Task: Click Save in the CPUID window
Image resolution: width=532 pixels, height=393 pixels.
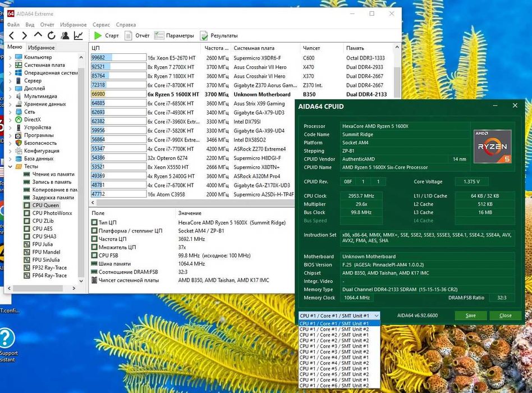Action: pos(470,316)
